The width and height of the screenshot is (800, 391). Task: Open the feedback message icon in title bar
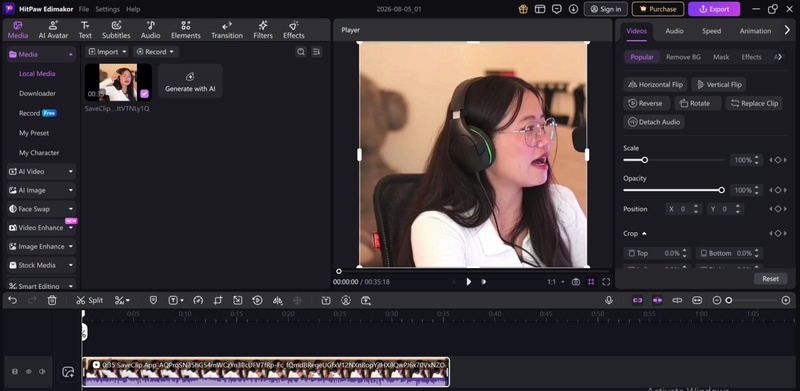(557, 9)
